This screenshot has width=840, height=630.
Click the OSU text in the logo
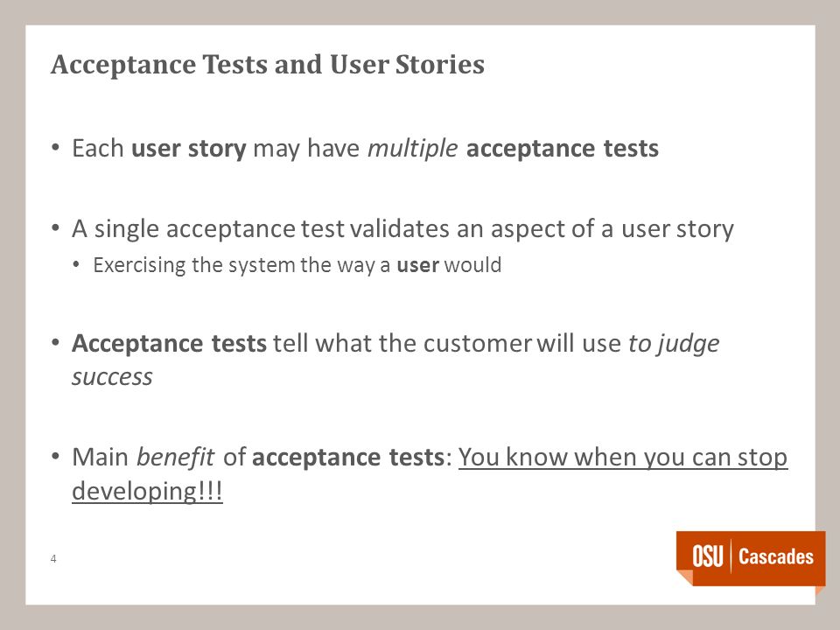[x=708, y=556]
